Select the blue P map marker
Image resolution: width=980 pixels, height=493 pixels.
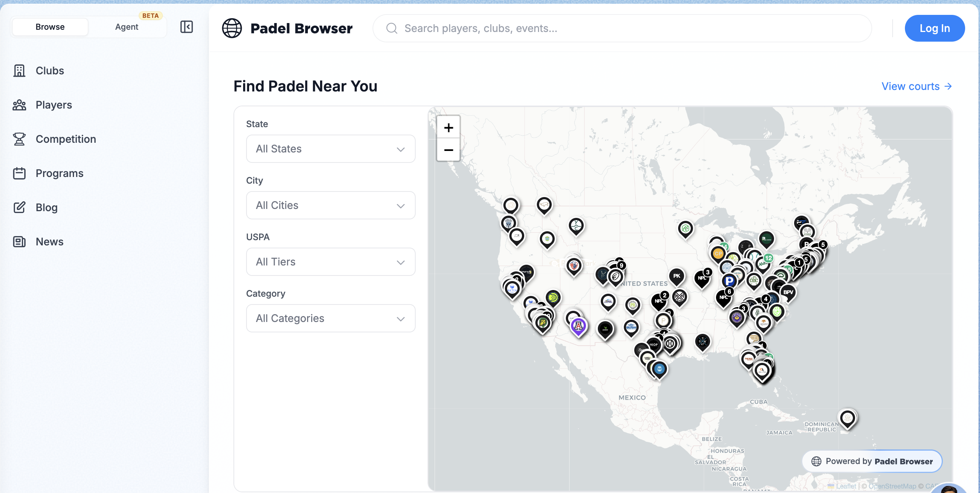coord(729,282)
